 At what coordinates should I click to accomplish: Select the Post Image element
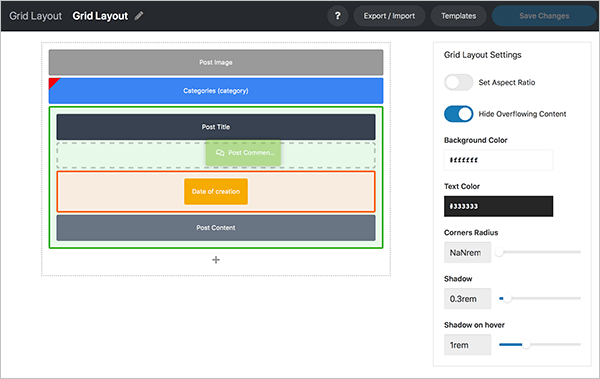[x=216, y=62]
